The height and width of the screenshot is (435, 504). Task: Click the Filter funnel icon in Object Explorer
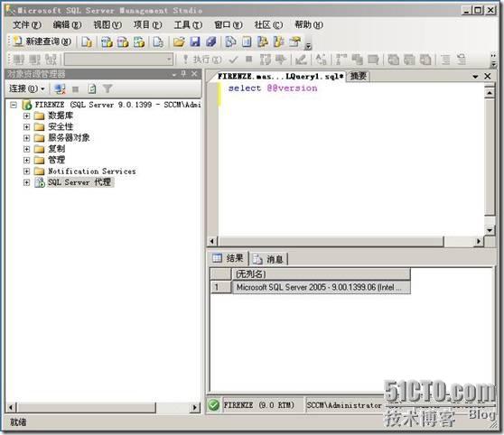[x=107, y=88]
